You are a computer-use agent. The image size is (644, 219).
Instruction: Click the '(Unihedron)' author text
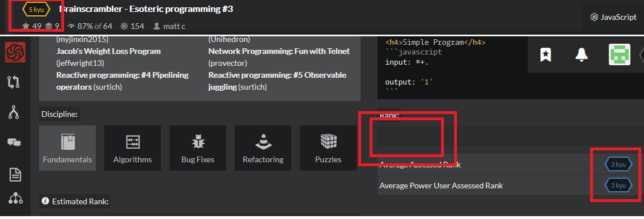coord(229,40)
